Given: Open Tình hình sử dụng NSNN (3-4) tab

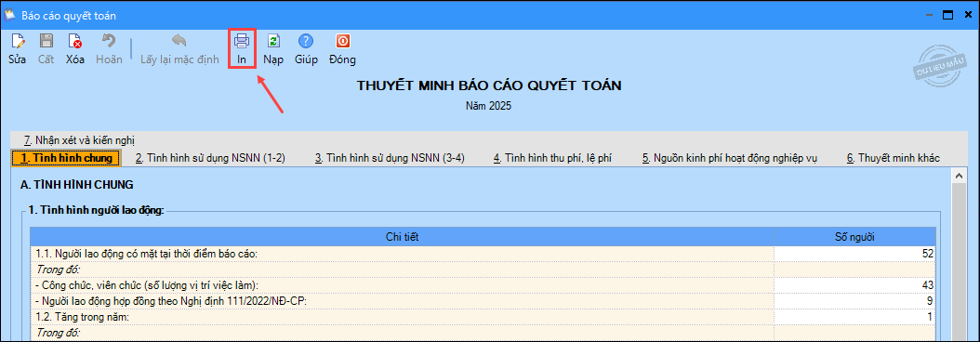Looking at the screenshot, I should click(390, 158).
